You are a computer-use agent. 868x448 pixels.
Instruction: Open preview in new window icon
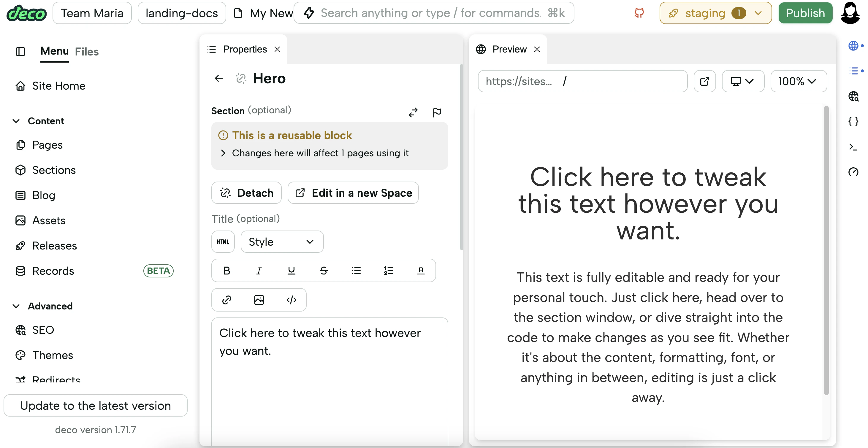click(704, 81)
